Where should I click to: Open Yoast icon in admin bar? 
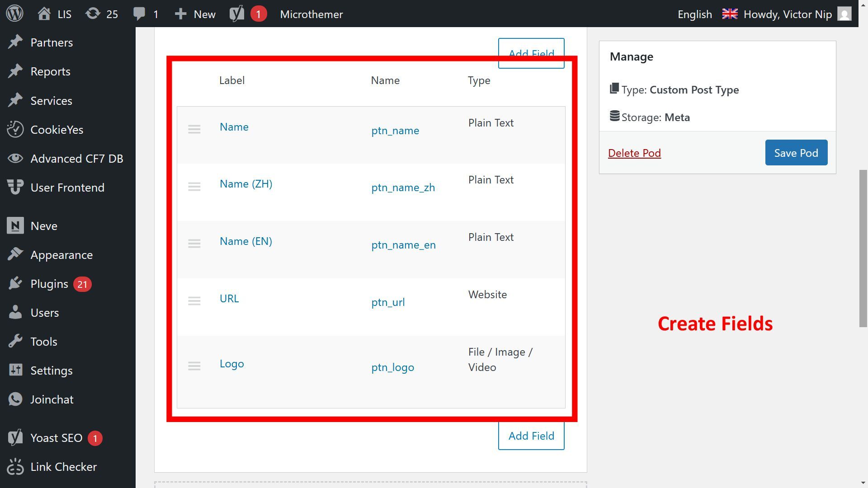click(x=236, y=14)
